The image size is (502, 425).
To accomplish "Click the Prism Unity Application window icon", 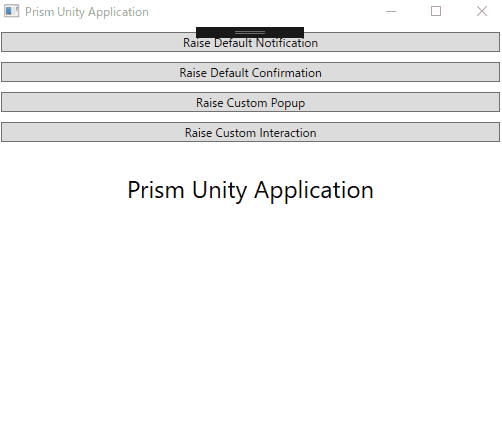I will (x=11, y=11).
